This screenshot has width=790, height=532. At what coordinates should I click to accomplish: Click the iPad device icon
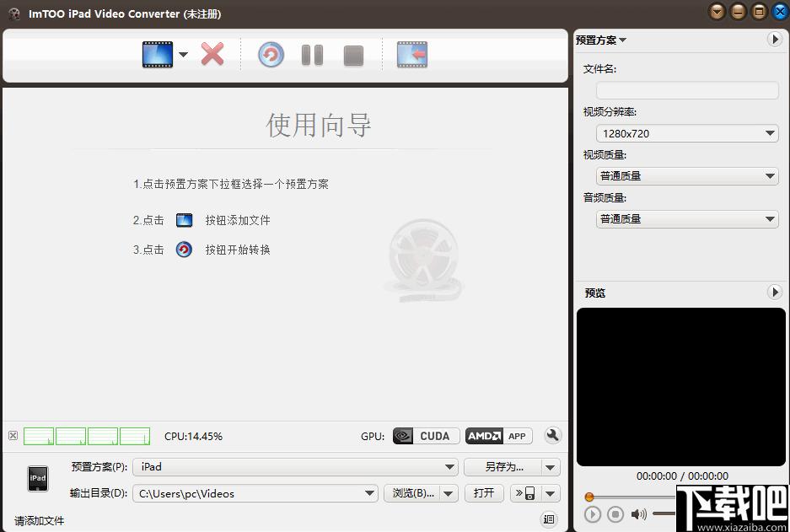coord(38,479)
